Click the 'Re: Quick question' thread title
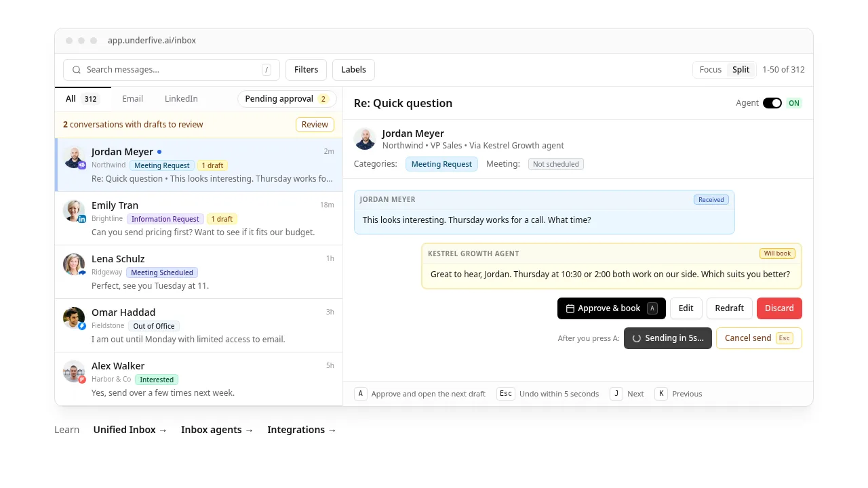Viewport: 868px width, 488px height. [x=403, y=103]
